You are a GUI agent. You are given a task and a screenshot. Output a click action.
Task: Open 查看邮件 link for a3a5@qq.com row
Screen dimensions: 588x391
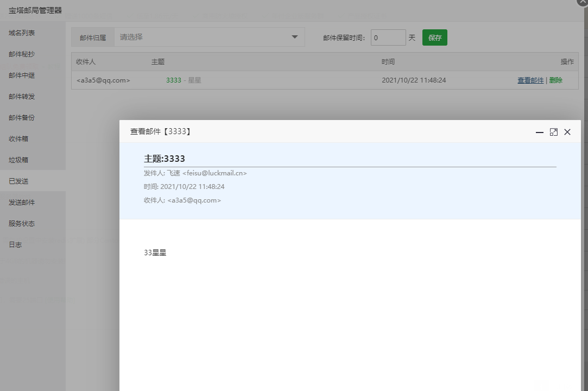[530, 80]
